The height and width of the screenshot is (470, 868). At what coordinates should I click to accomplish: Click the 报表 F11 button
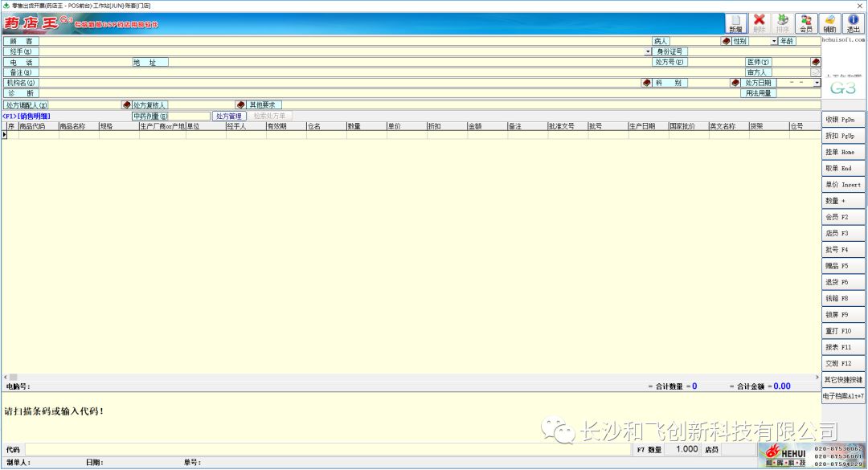click(843, 347)
